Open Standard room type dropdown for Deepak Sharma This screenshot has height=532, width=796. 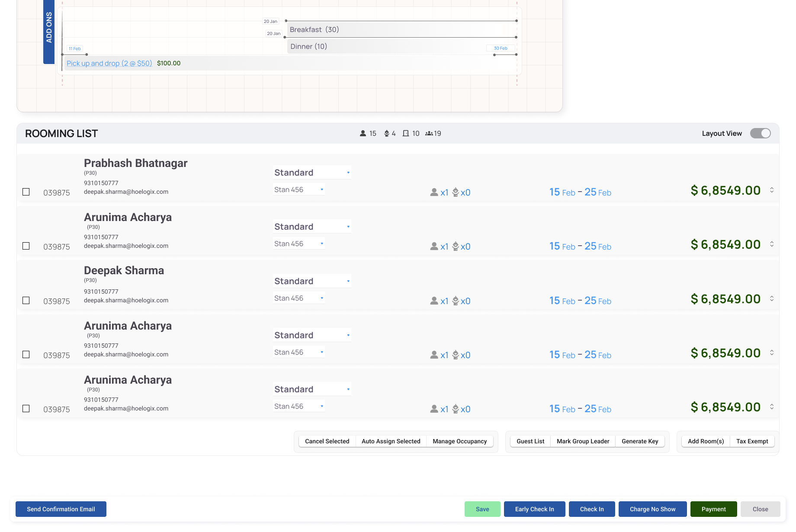[x=312, y=281]
